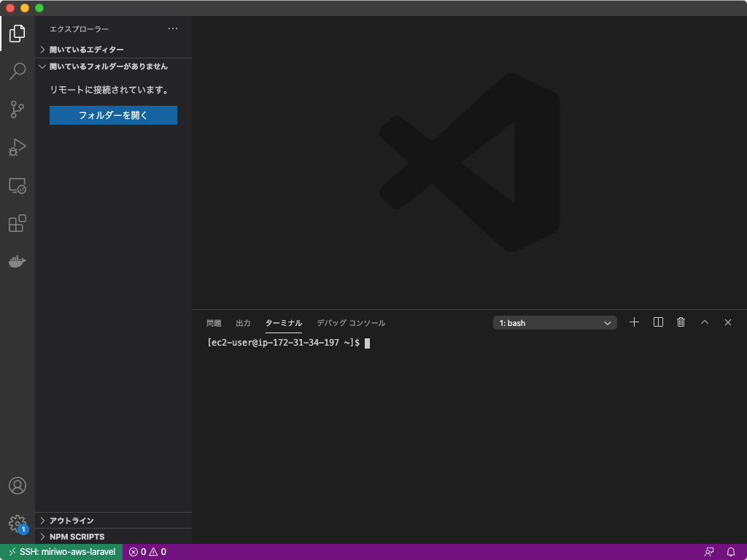Open the Manage settings gear icon
The width and height of the screenshot is (747, 560).
pyautogui.click(x=17, y=523)
